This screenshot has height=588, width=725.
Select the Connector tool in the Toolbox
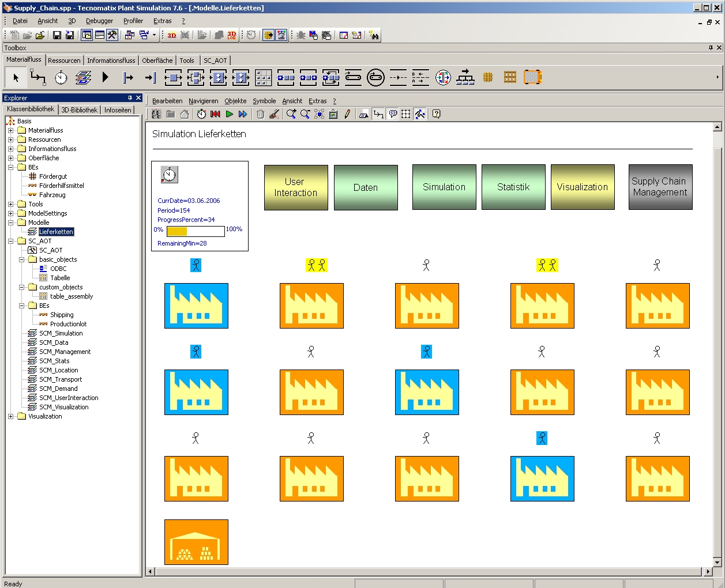click(x=38, y=77)
